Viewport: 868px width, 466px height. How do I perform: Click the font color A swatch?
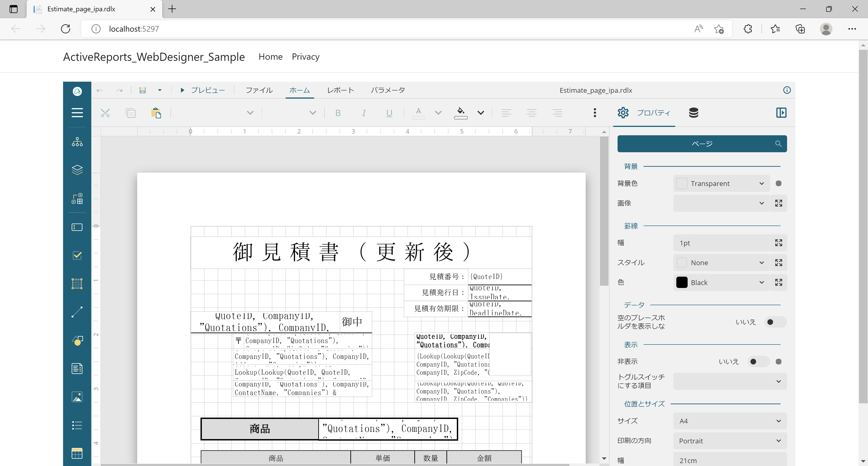click(x=418, y=113)
